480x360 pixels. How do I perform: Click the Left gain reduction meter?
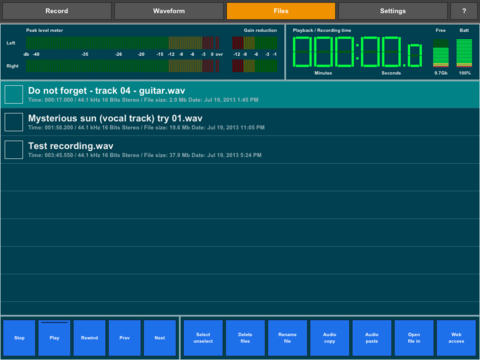255,43
